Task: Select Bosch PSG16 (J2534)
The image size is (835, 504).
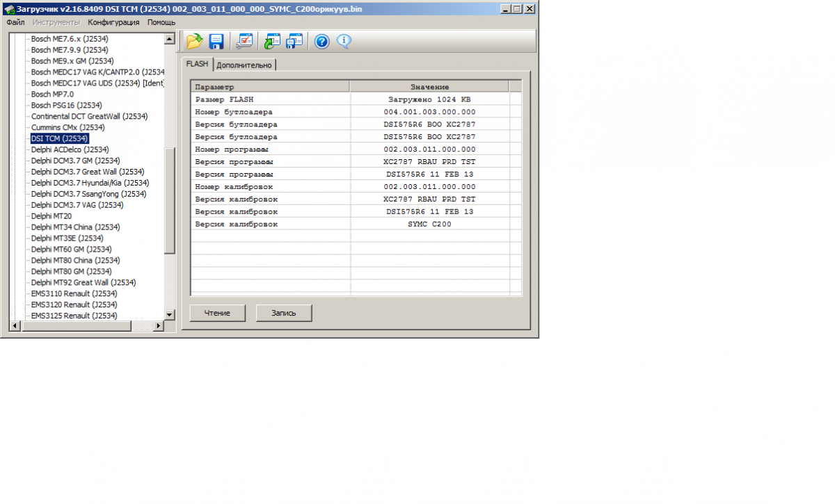Action: (67, 105)
